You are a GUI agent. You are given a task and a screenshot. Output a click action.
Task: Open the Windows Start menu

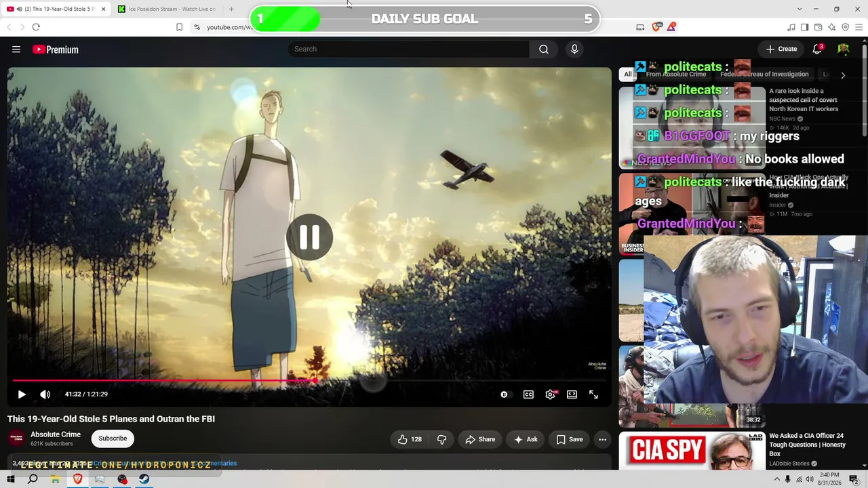(x=11, y=479)
